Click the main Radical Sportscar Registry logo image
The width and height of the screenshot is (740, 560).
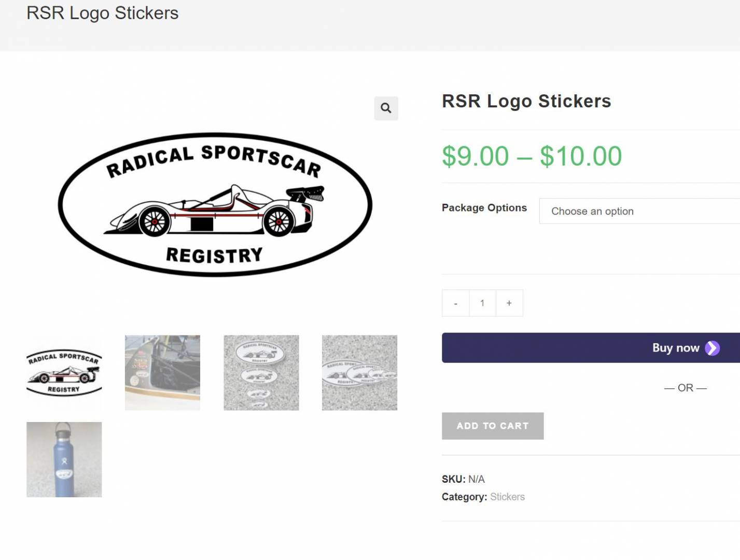[x=215, y=205]
